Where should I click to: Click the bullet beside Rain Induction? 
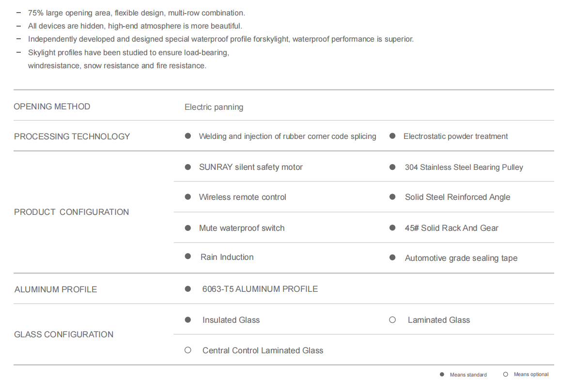pyautogui.click(x=187, y=256)
